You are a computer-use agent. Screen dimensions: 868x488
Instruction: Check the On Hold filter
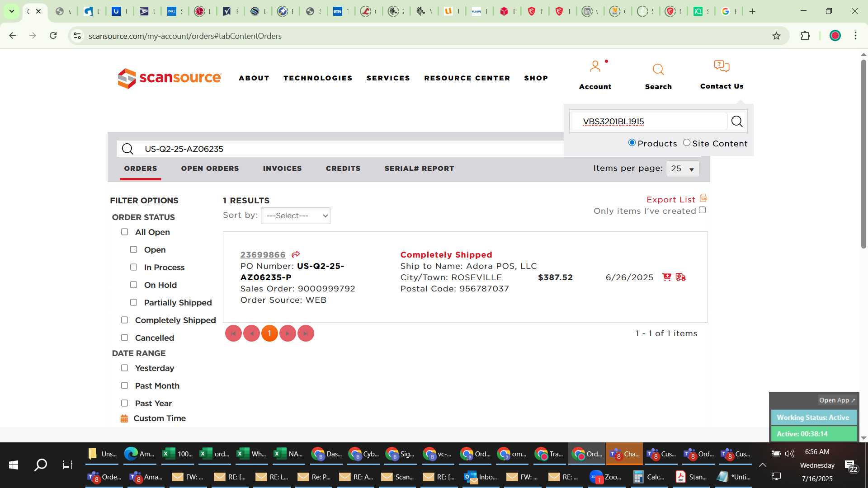coord(133,285)
